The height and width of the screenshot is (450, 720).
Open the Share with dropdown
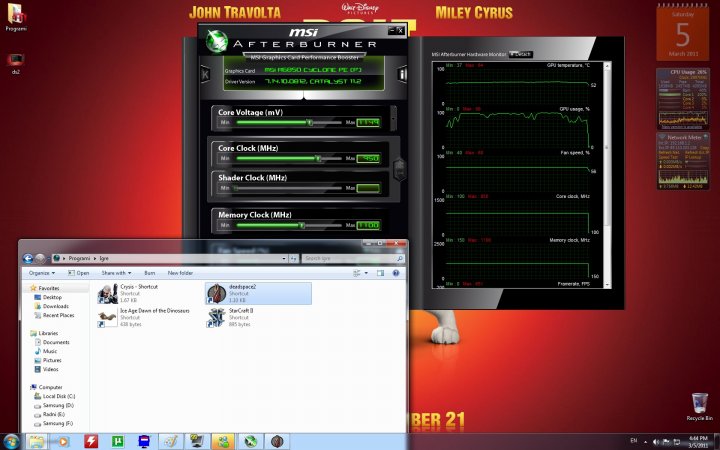116,273
